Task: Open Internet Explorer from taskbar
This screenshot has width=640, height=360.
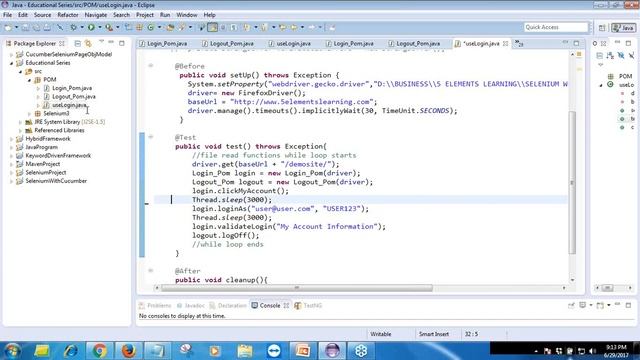Action: pyautogui.click(x=70, y=351)
